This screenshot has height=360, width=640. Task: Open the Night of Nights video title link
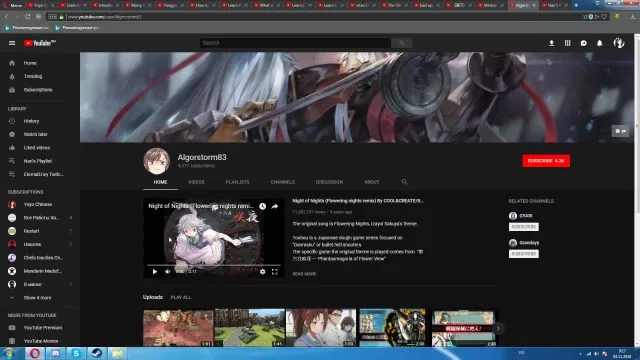(358, 201)
